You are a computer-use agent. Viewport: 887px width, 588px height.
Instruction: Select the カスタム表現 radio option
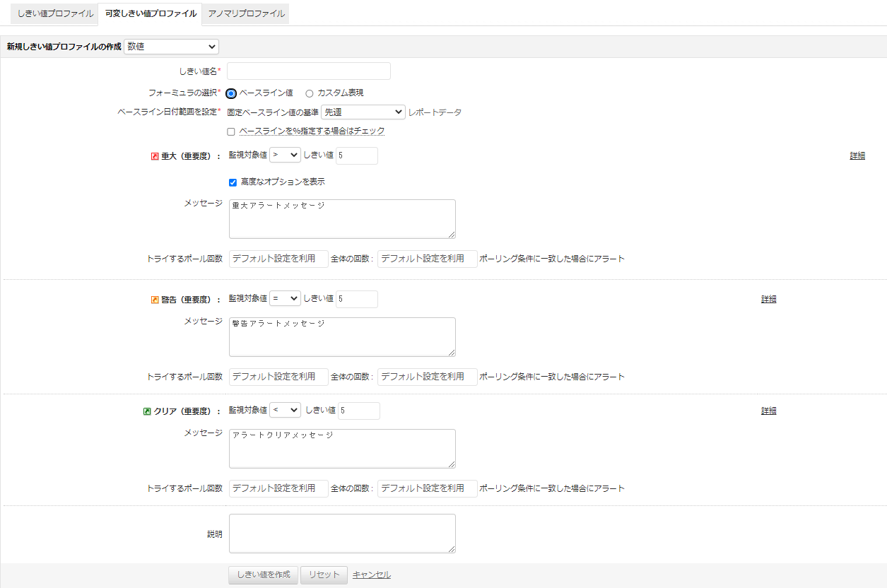click(310, 93)
